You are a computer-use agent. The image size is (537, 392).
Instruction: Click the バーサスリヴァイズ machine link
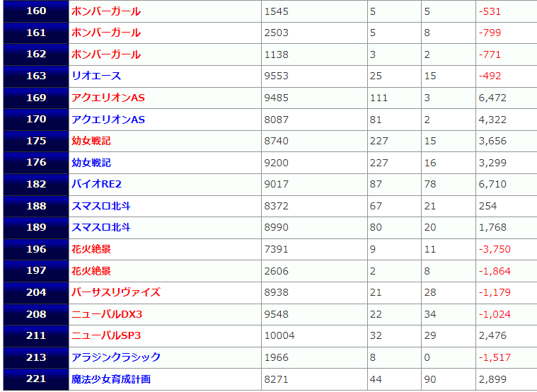tap(116, 292)
